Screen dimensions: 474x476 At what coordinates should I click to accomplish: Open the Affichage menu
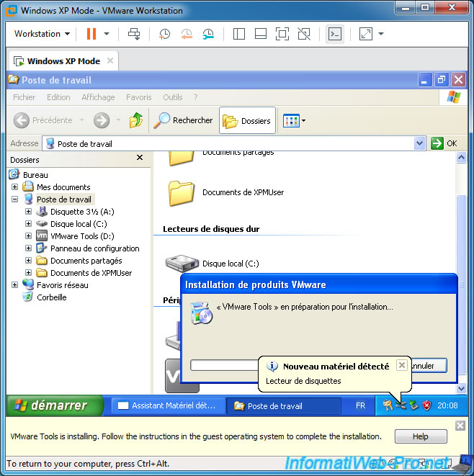98,97
